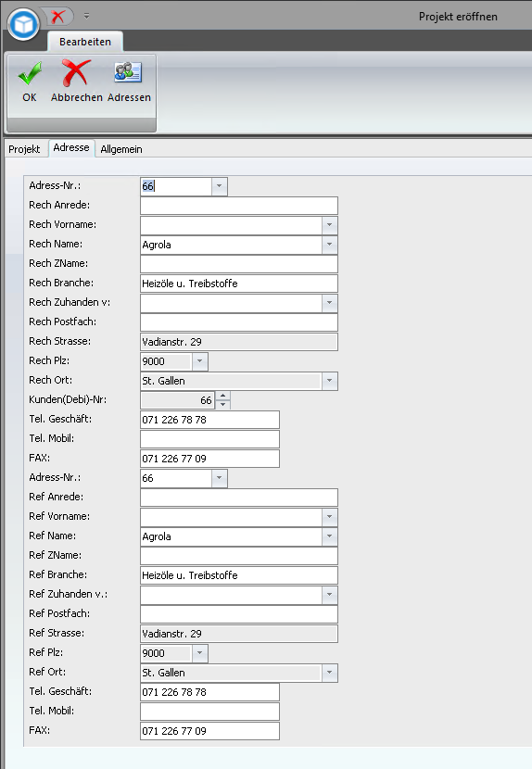Click the Ref Postfach input field

pyautogui.click(x=239, y=614)
